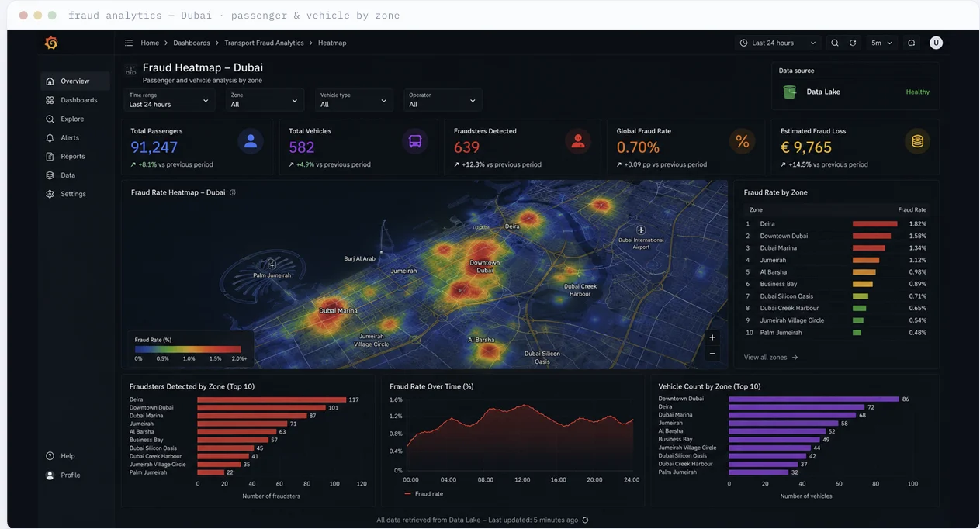Open the search magnifier icon
The height and width of the screenshot is (529, 980).
[835, 43]
